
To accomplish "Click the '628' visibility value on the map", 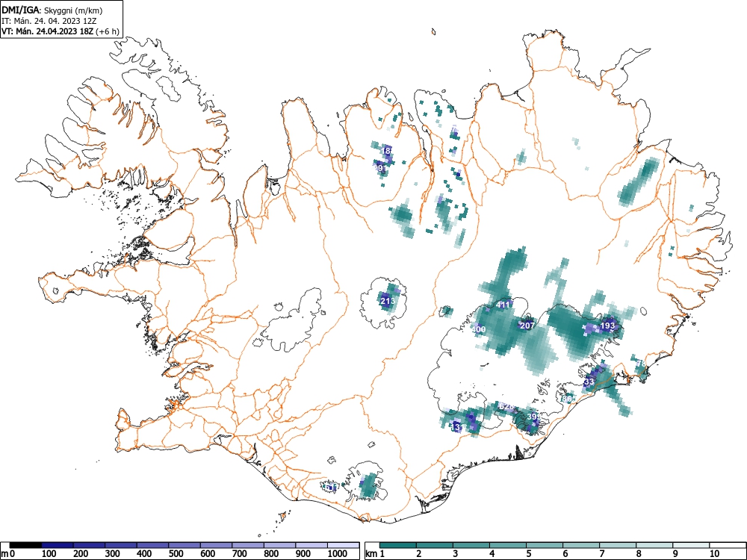I will click(506, 406).
